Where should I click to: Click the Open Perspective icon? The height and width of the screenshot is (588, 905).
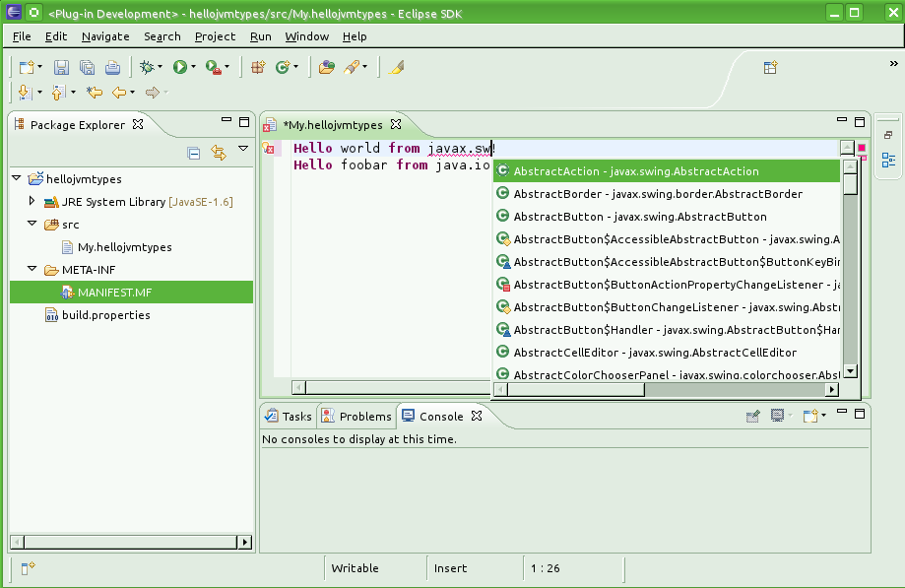tap(771, 67)
